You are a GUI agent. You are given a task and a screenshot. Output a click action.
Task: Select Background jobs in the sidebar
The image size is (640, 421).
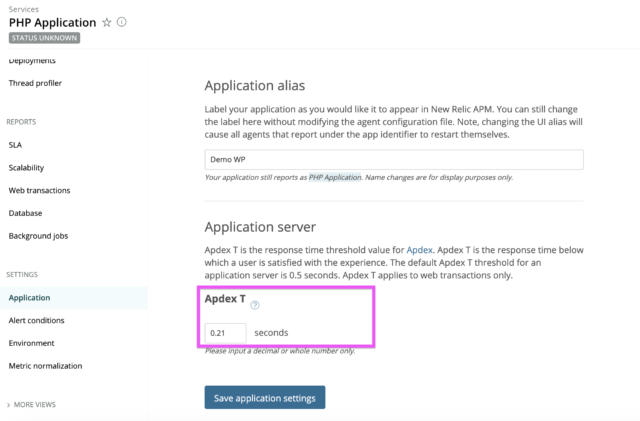pos(40,236)
